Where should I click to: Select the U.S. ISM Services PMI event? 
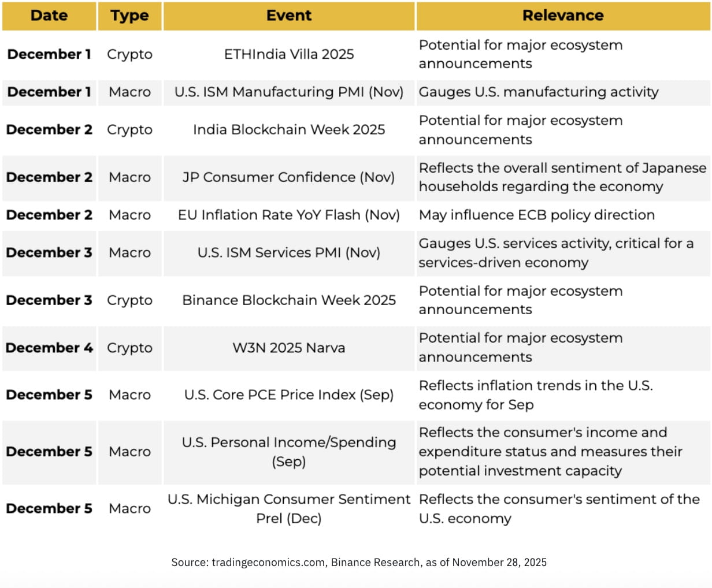click(x=288, y=252)
